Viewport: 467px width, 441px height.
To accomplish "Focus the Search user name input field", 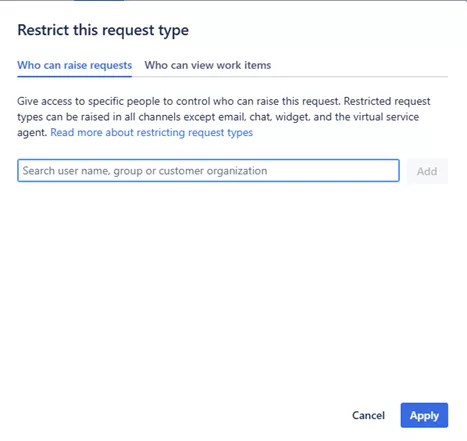I will (x=208, y=171).
